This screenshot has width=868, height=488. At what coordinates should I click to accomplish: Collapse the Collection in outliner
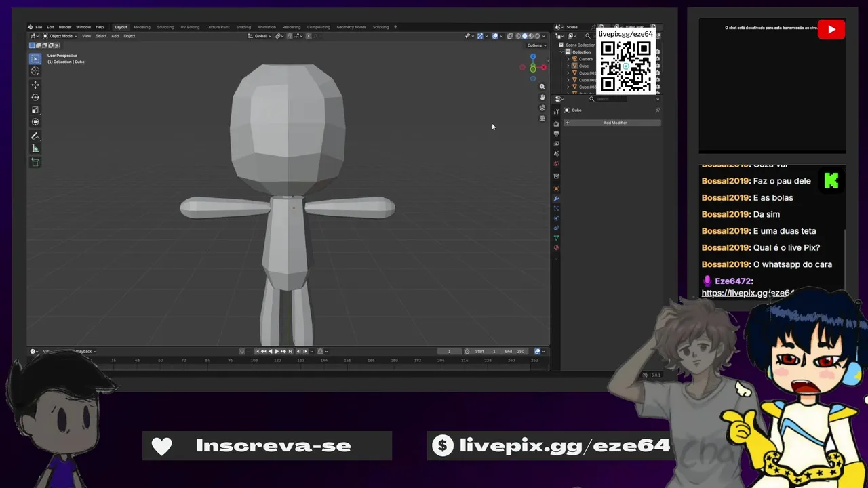click(x=561, y=52)
